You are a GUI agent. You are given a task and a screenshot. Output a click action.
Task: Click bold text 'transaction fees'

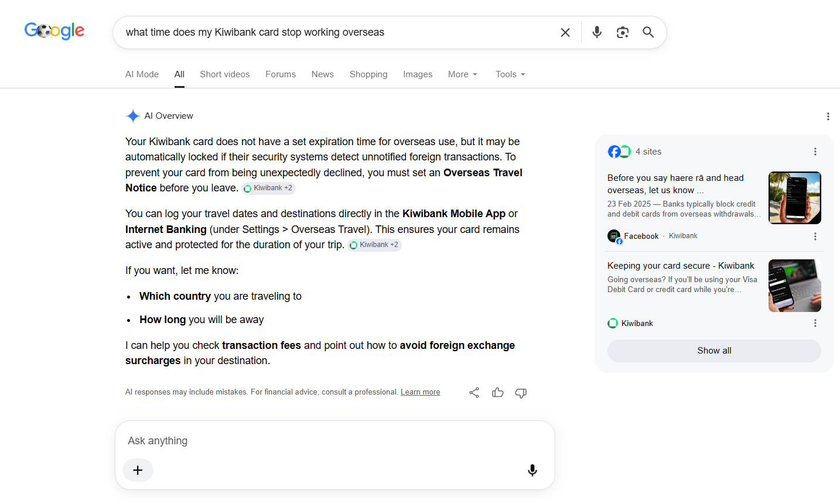[x=261, y=345]
